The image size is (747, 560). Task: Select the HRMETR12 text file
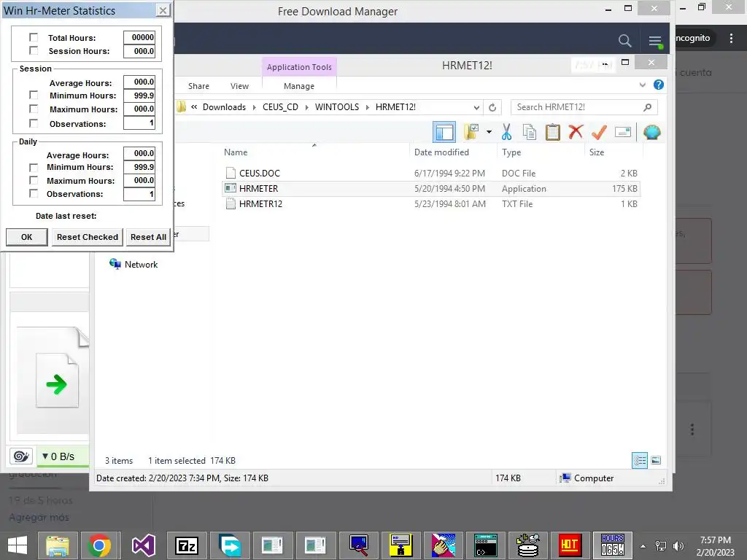(x=430, y=204)
